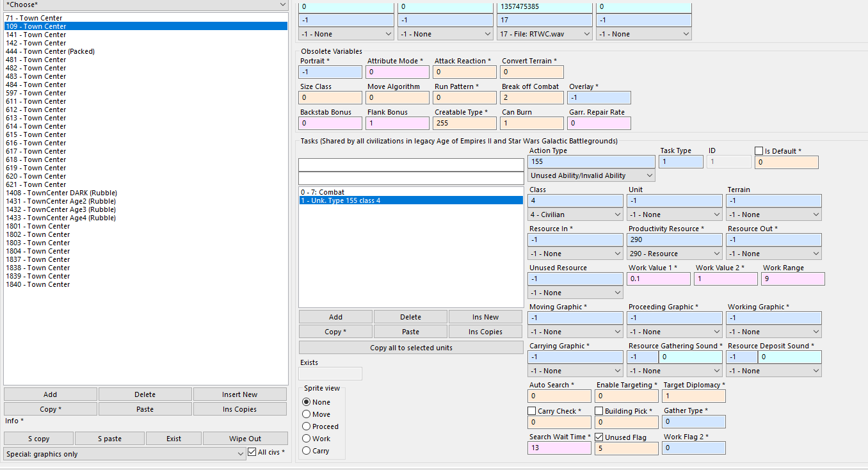
Task: Click the Insert New unit button
Action: pyautogui.click(x=240, y=394)
